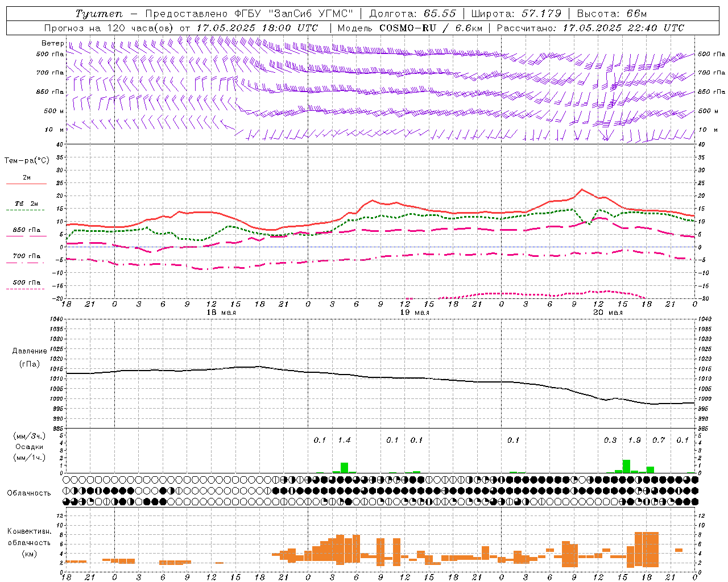Click the 0.7 precipitation amount value

[x=659, y=440]
